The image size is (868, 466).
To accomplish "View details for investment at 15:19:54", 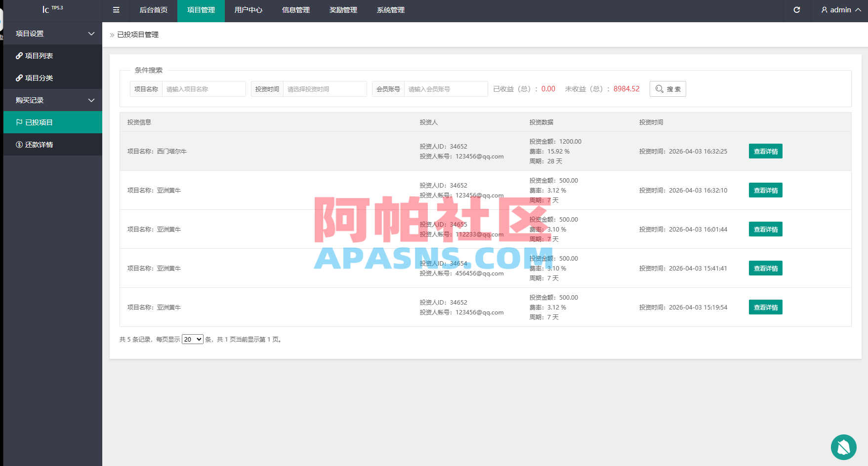I will (766, 307).
